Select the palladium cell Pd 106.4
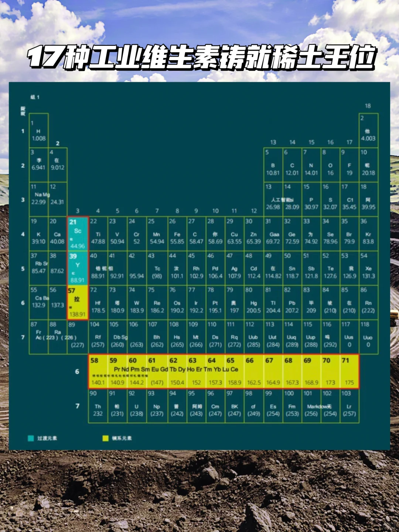 tap(215, 268)
